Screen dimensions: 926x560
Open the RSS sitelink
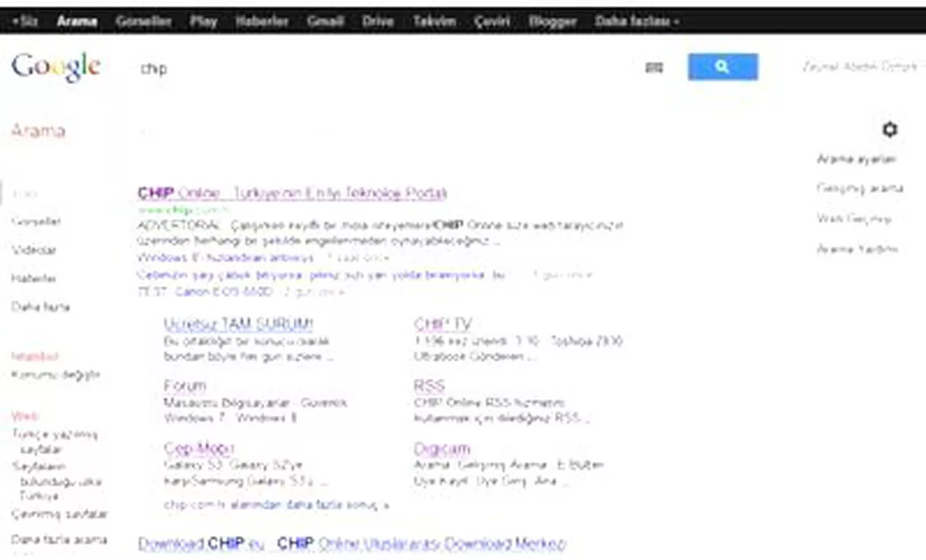coord(429,386)
